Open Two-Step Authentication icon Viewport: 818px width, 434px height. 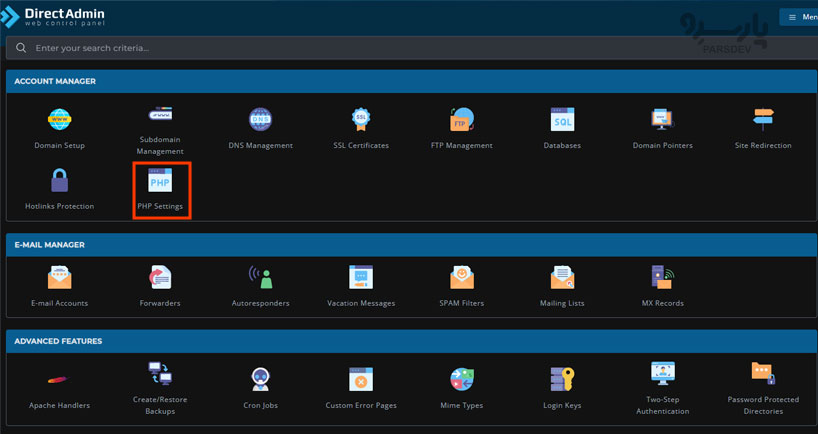(x=663, y=373)
